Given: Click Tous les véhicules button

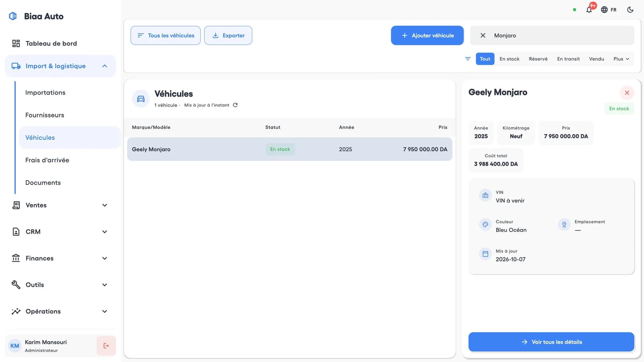Looking at the screenshot, I should click(165, 35).
